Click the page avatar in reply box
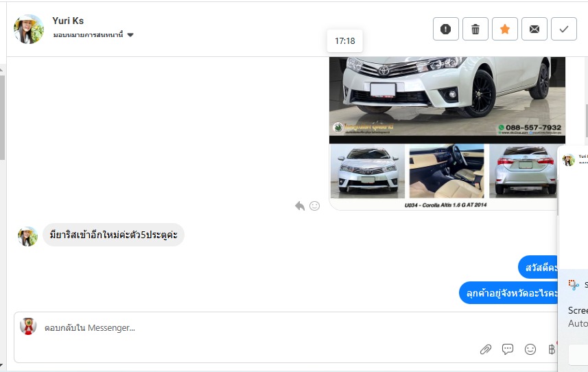 click(x=28, y=326)
